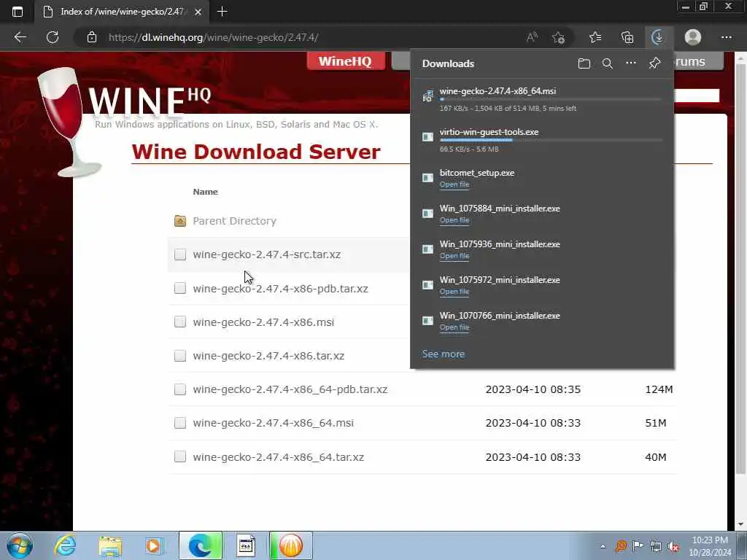Viewport: 747px width, 560px height.
Task: Pin the Downloads panel
Action: 654,63
